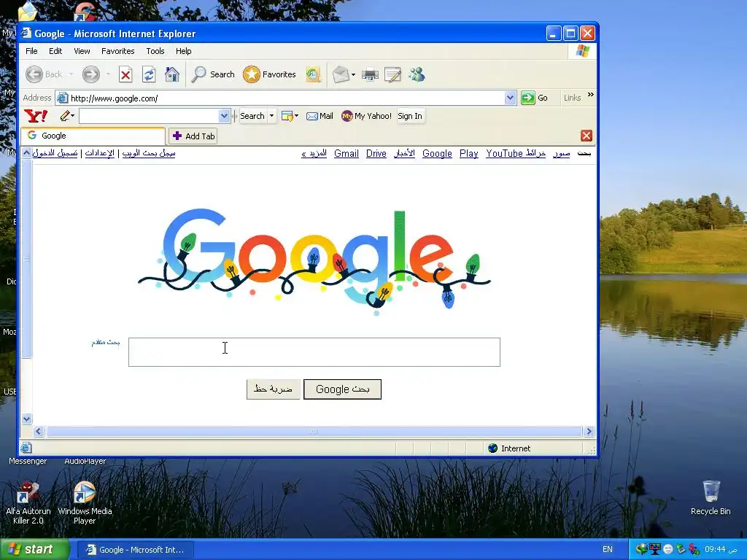The height and width of the screenshot is (560, 747).
Task: Expand the Yahoo bookmarks dropdown arrow
Action: coord(296,116)
